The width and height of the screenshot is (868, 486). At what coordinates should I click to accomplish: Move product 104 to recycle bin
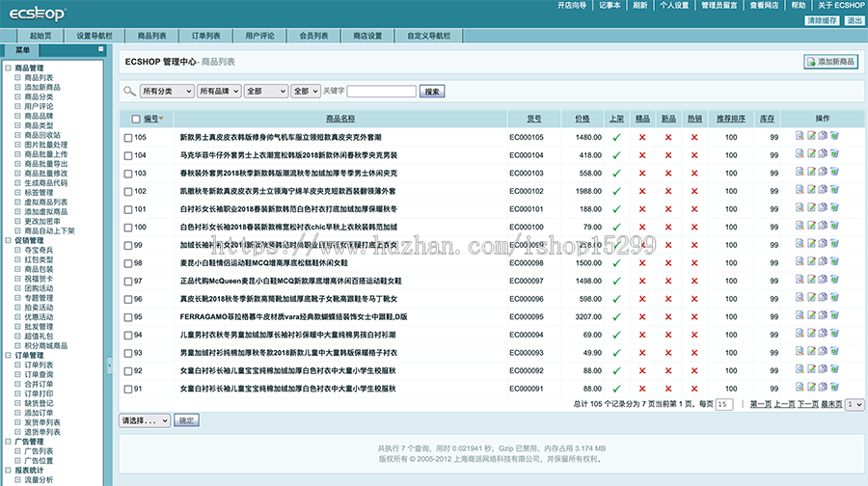tap(834, 153)
